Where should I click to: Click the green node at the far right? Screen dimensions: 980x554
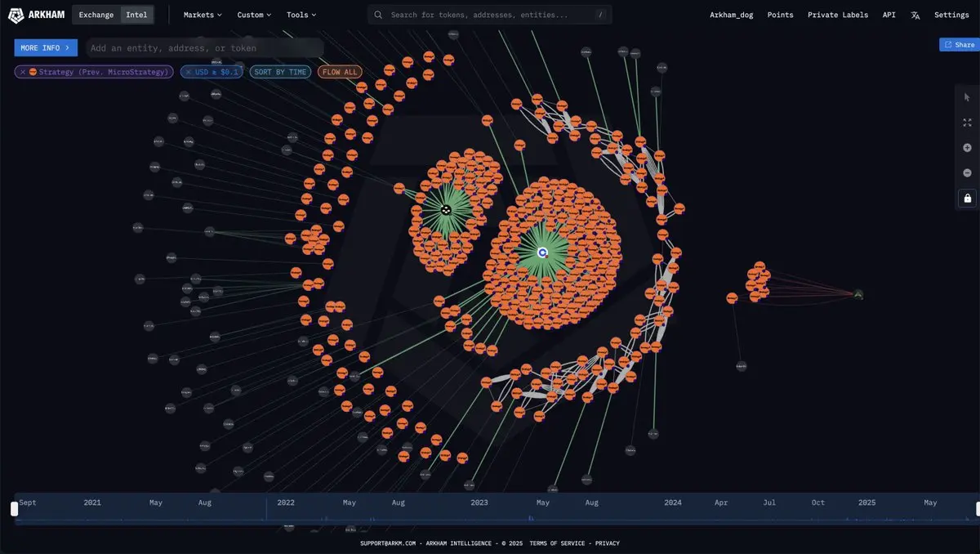coord(858,294)
